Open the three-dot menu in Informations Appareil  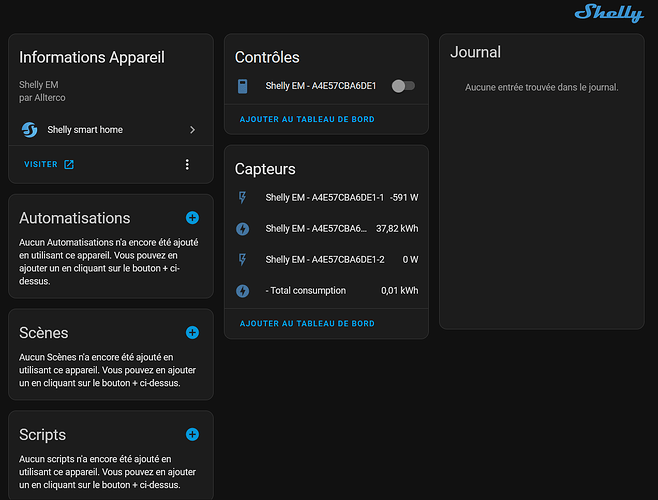coord(187,164)
